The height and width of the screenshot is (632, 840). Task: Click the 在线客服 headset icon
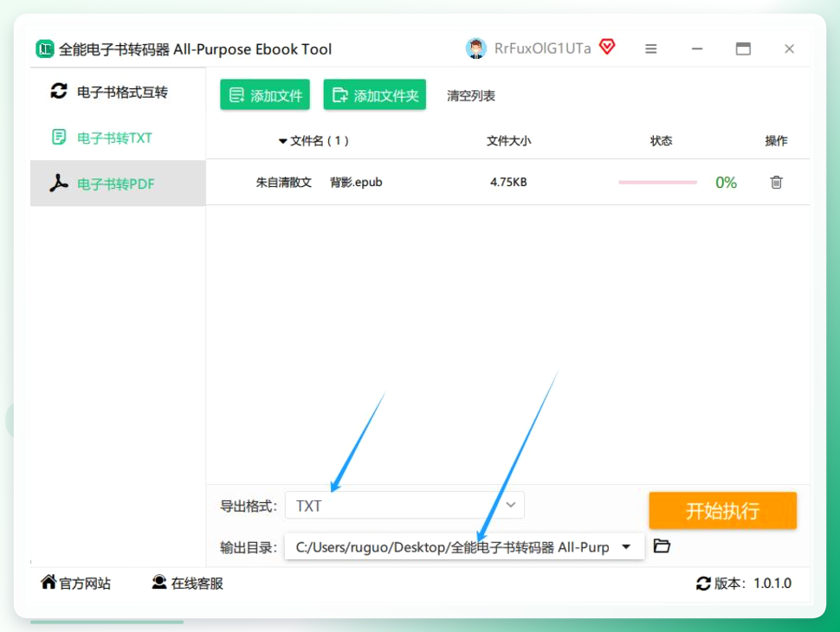[x=159, y=582]
